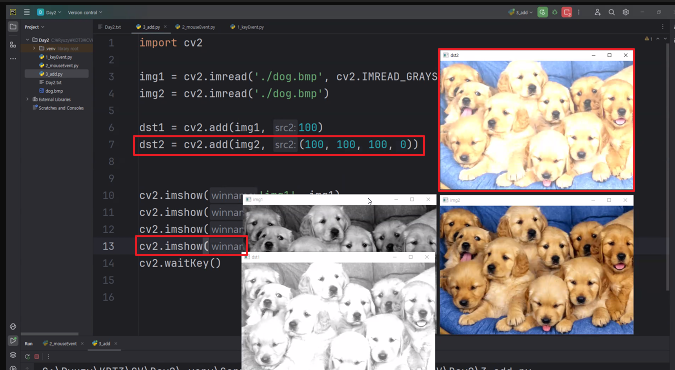Switch to the 1_keyEvent.py editor tab
Screen dimensions: 675x370
[x=248, y=27]
